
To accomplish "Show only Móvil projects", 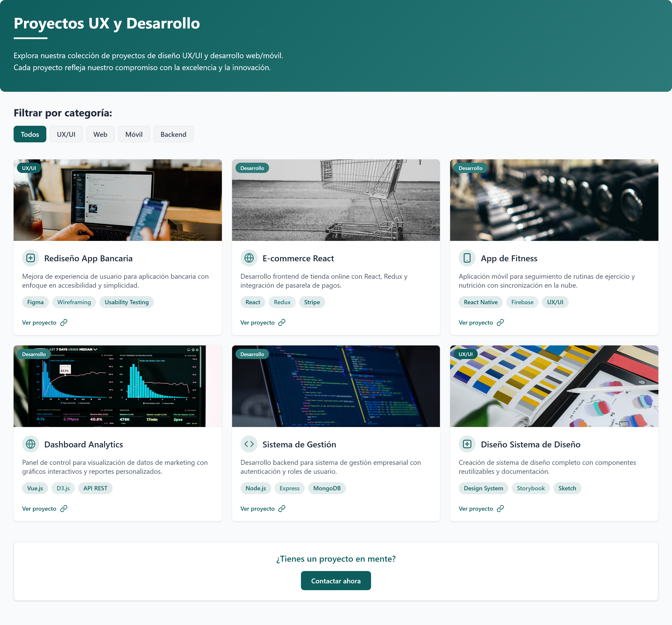I will click(134, 134).
